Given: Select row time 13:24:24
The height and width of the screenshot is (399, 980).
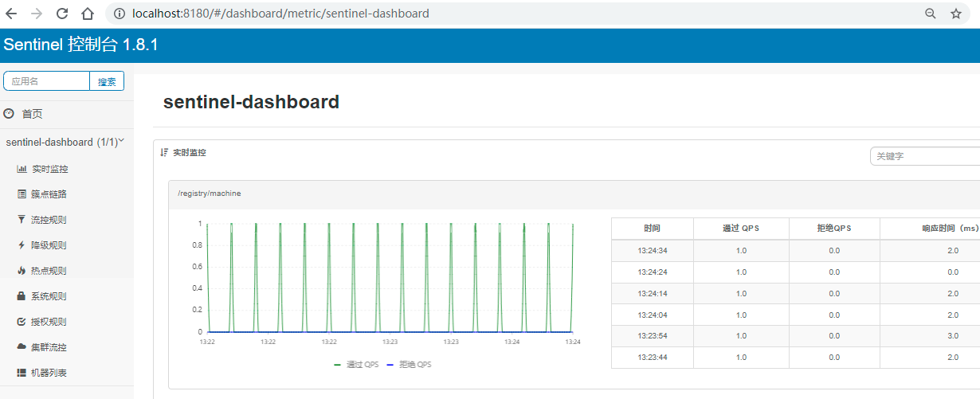Looking at the screenshot, I should 653,272.
